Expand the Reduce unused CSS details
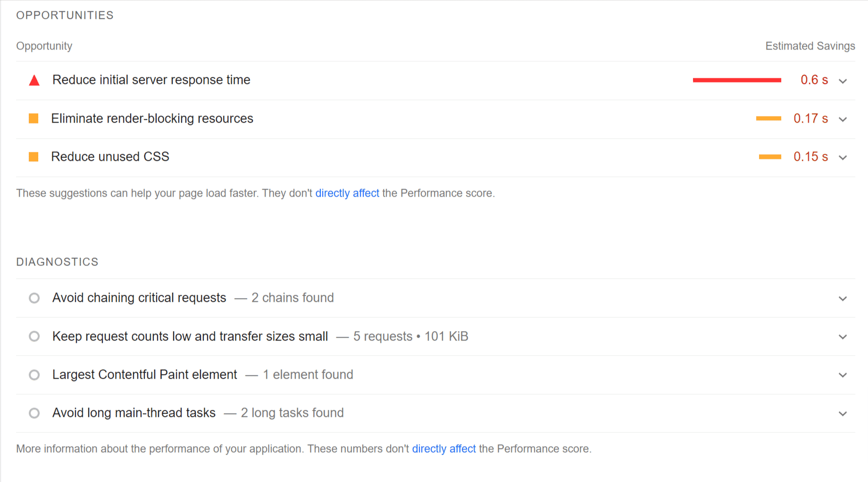Viewport: 868px width, 482px height. [x=843, y=158]
